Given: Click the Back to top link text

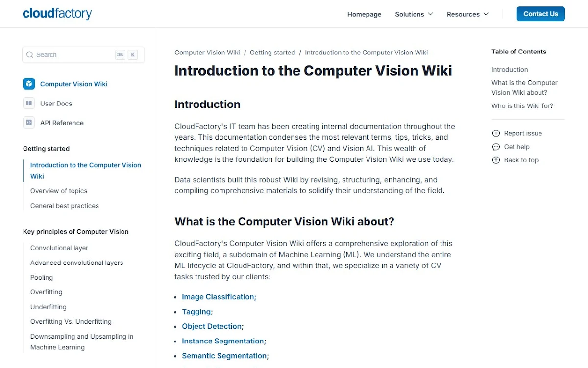Looking at the screenshot, I should point(521,160).
